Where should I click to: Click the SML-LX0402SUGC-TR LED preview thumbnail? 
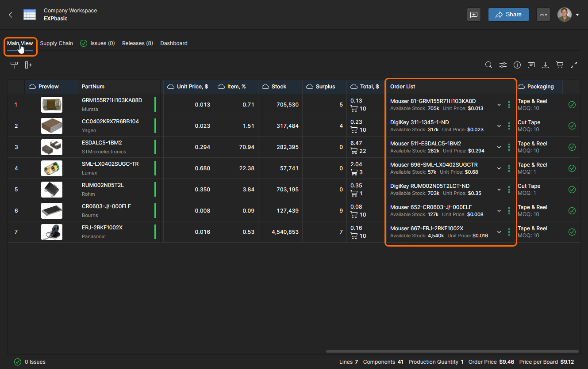pos(52,168)
